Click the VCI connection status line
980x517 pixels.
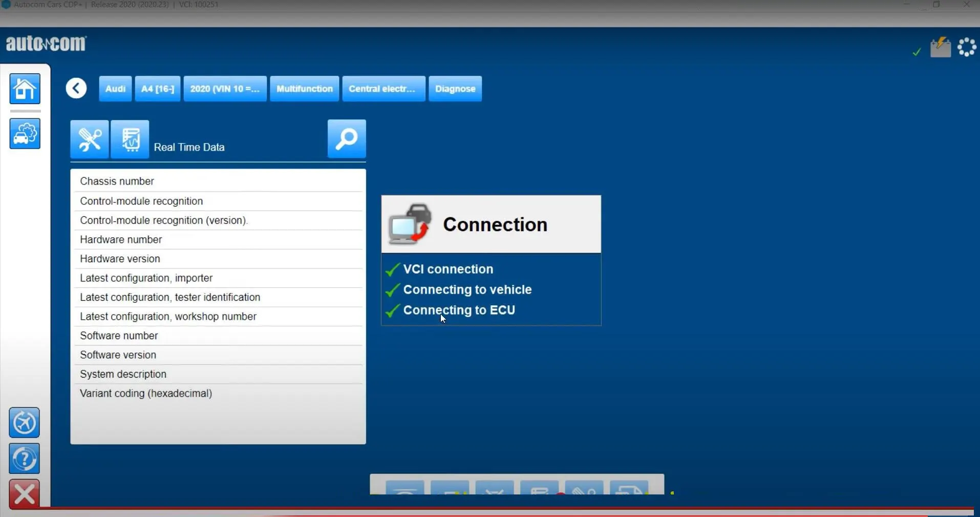(x=439, y=269)
